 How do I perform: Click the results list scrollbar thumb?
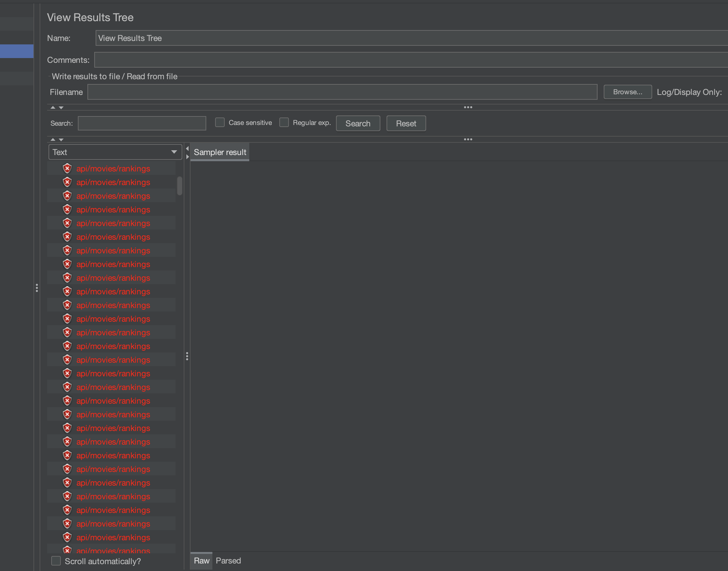point(180,186)
